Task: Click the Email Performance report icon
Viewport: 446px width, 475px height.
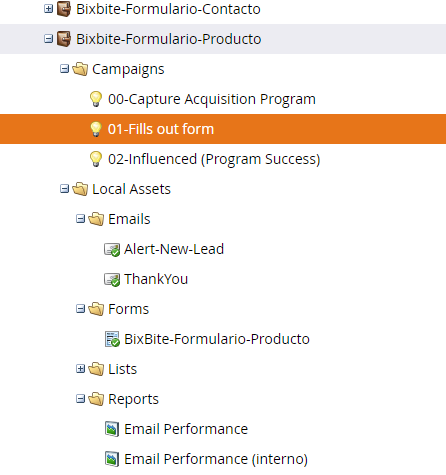Action: (112, 429)
